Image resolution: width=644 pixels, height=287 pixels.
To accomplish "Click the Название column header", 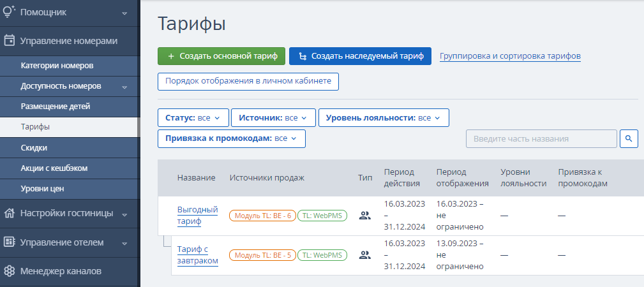I will click(x=197, y=178).
